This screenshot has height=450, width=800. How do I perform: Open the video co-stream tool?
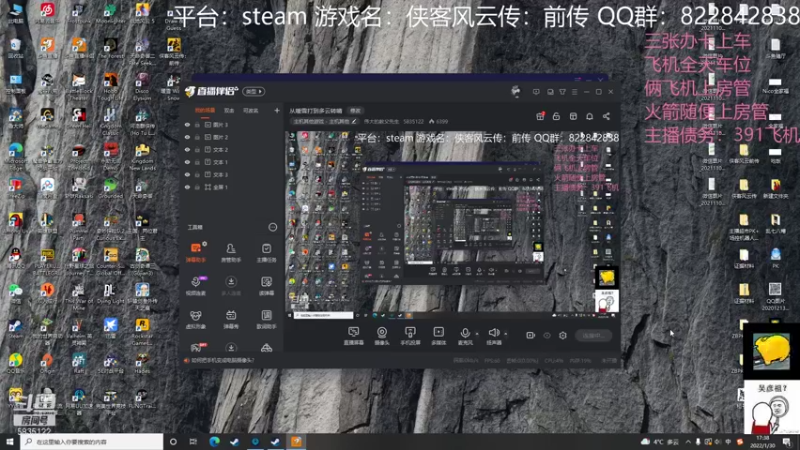[195, 286]
